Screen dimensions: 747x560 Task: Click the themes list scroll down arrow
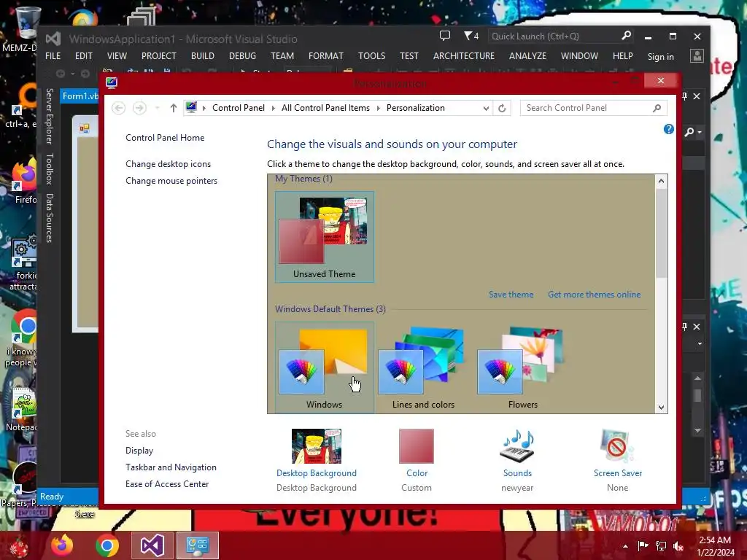[x=661, y=407]
